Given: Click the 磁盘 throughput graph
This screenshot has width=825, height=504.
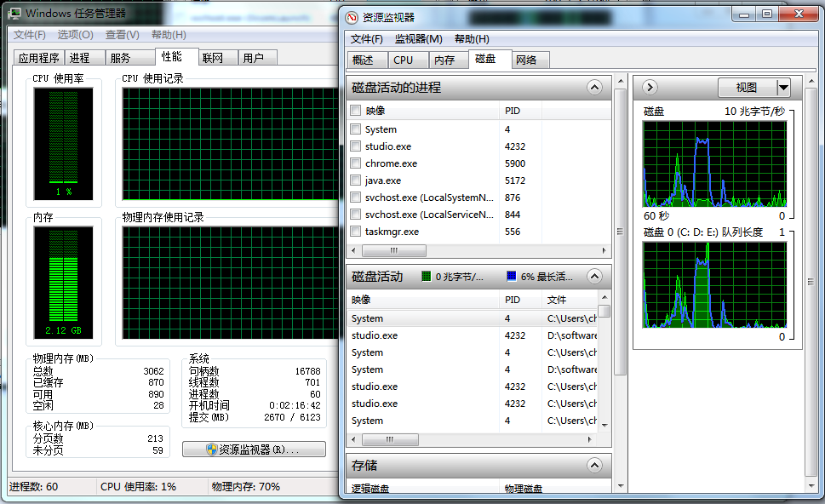Looking at the screenshot, I should pos(714,164).
